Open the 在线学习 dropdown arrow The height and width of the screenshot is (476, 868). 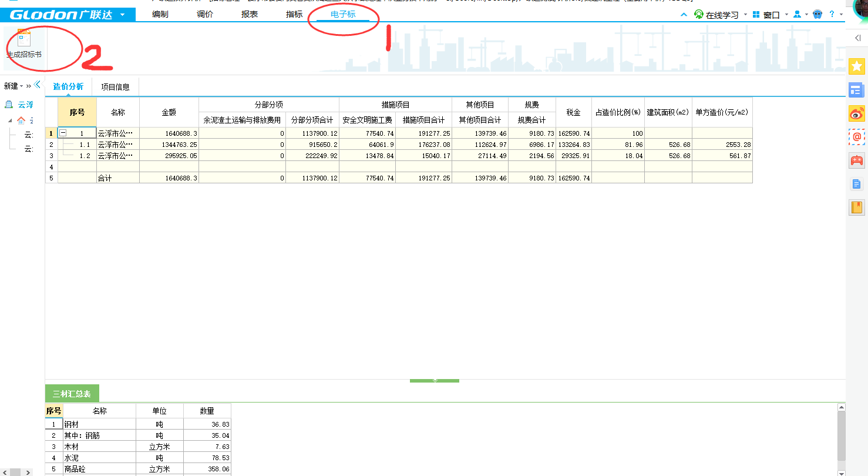click(x=745, y=14)
